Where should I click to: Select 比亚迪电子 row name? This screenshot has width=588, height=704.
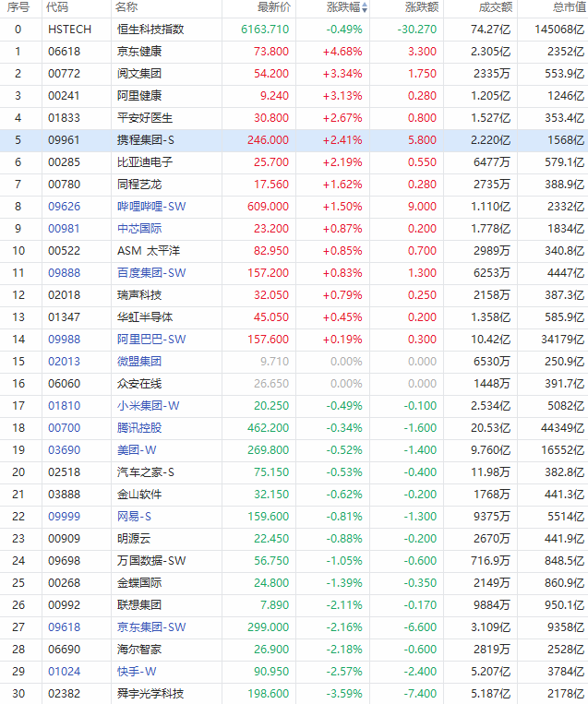(145, 162)
